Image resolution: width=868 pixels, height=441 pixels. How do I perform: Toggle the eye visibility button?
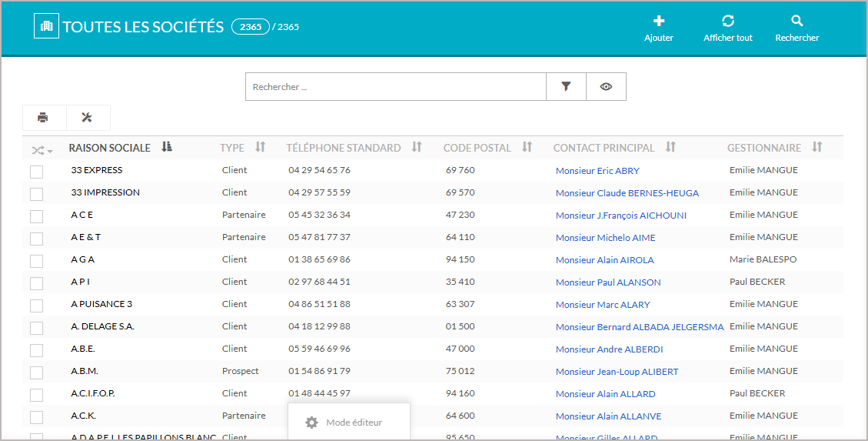pyautogui.click(x=606, y=87)
